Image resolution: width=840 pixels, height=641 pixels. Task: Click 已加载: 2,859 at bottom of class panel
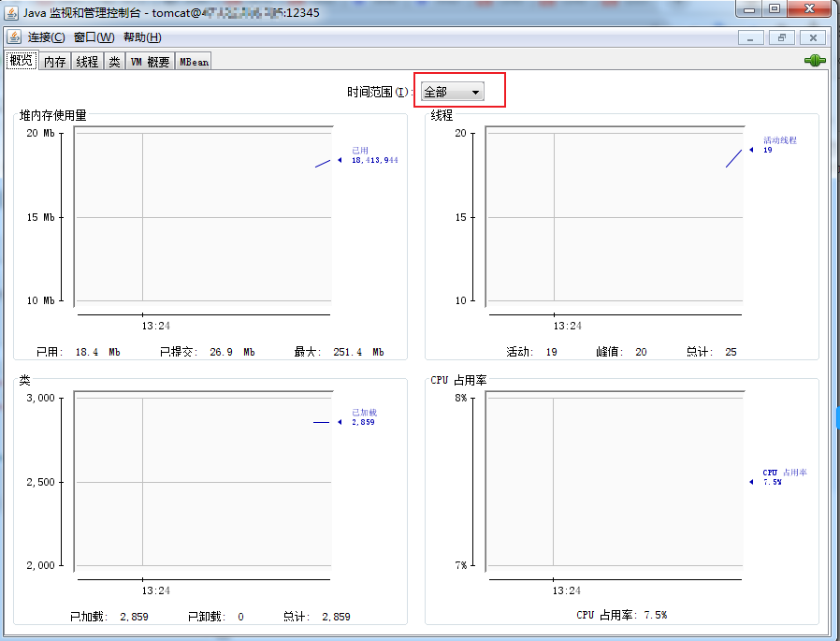coord(109,617)
